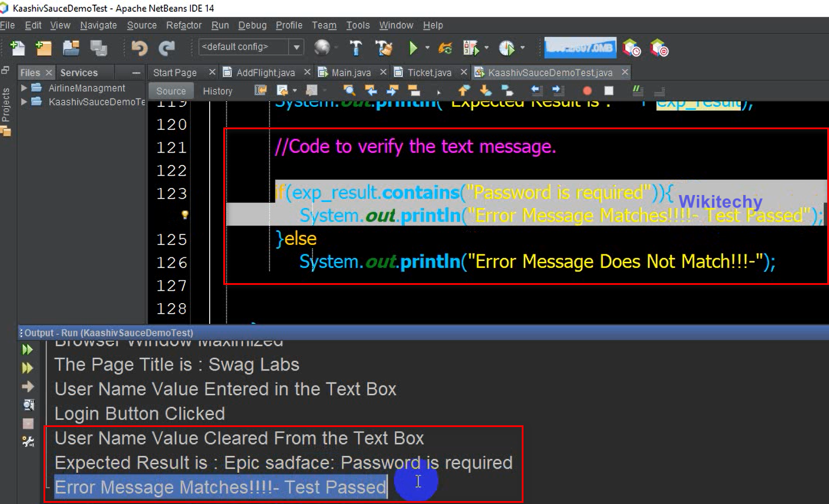Screen dimensions: 829x504
Task: Open the Services panel tab
Action: click(x=79, y=72)
